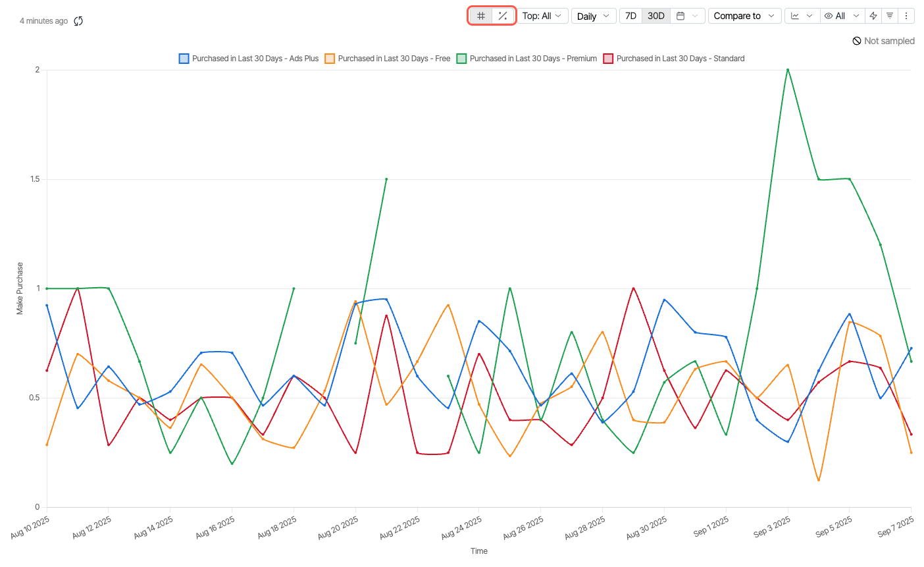Expand the Daily interval dropdown

coord(593,16)
